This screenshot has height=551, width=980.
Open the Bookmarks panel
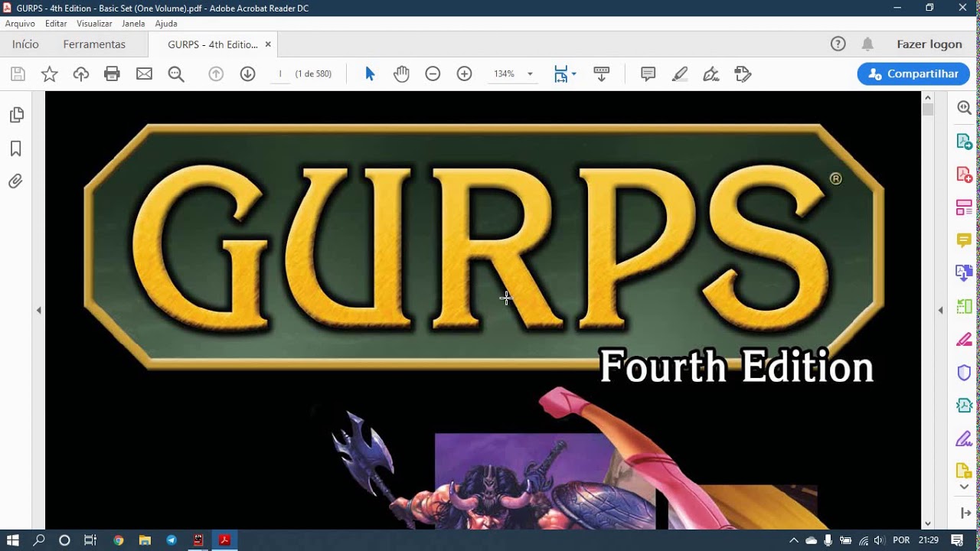click(x=15, y=148)
